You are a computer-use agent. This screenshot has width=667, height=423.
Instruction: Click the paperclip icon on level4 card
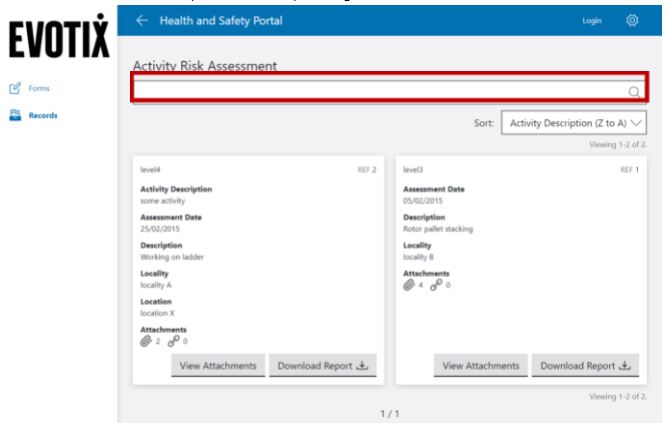click(147, 342)
